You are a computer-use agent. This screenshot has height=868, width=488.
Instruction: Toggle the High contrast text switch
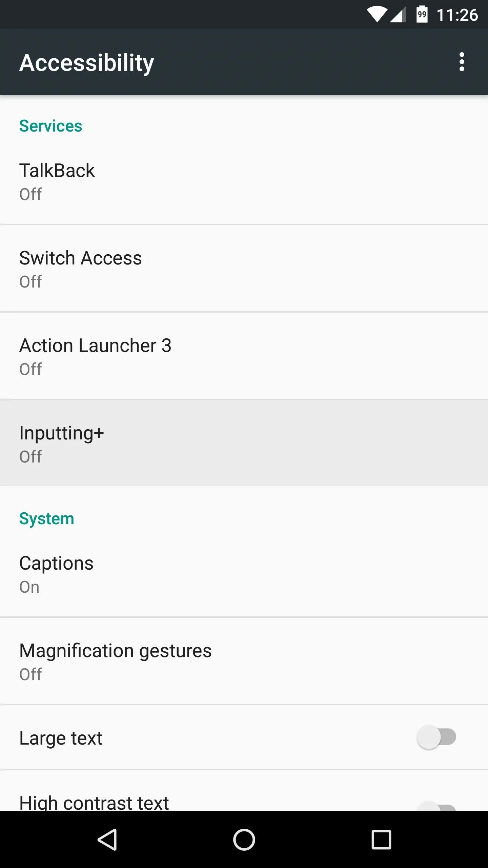pos(436,805)
